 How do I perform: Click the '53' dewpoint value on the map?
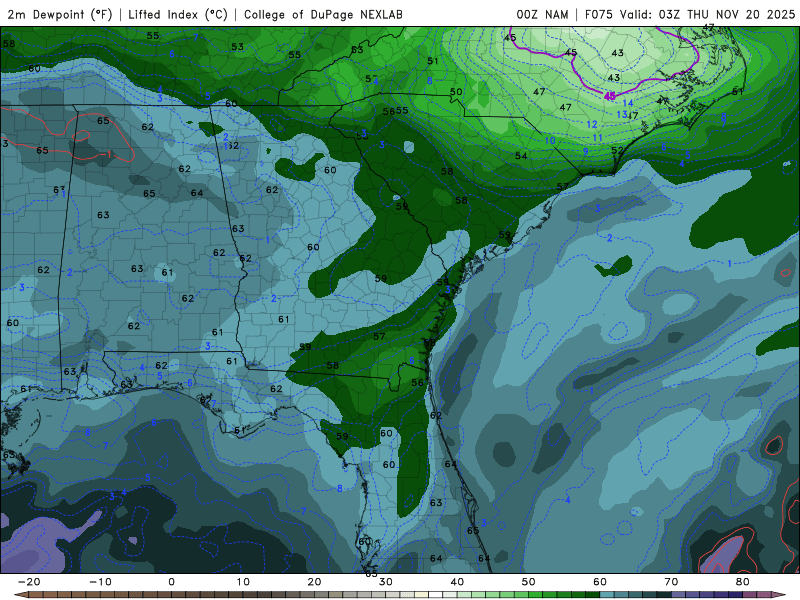tap(237, 47)
